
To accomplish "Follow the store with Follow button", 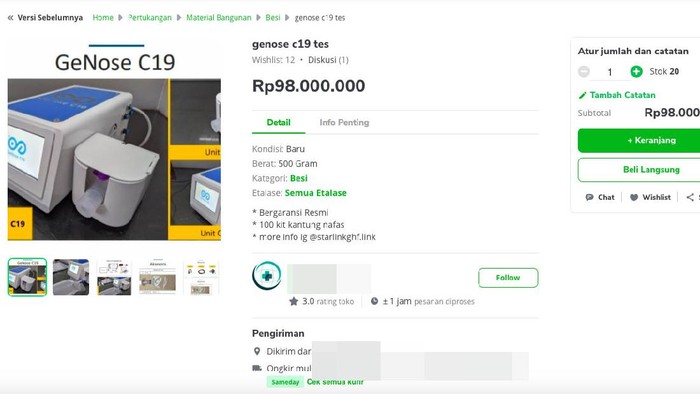I will 508,278.
